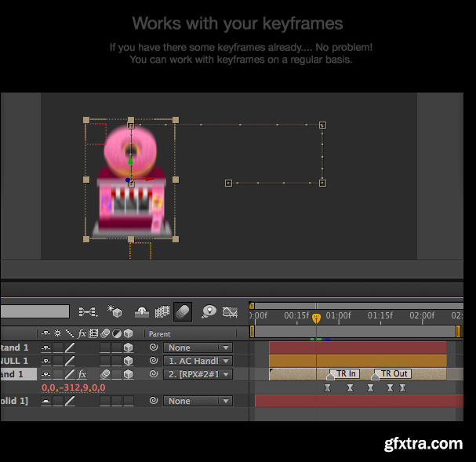Click the timeline search input field
476x462 pixels.
click(x=35, y=311)
